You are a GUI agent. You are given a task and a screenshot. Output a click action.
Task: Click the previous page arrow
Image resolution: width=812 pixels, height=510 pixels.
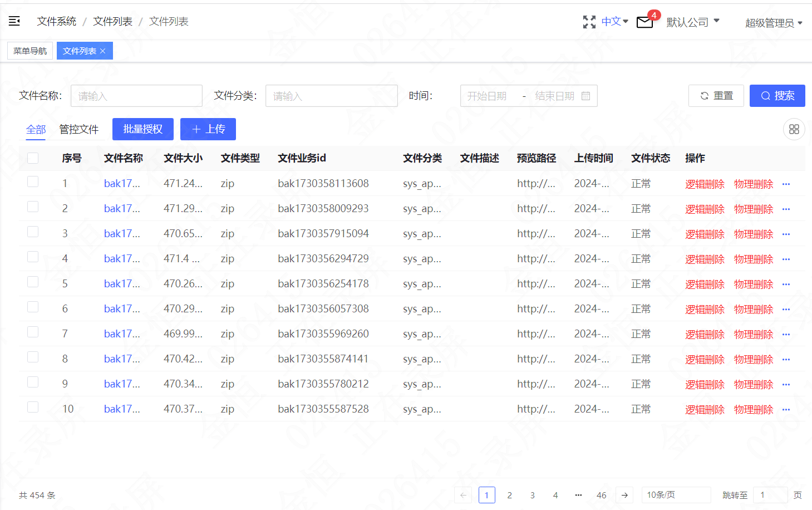point(463,495)
